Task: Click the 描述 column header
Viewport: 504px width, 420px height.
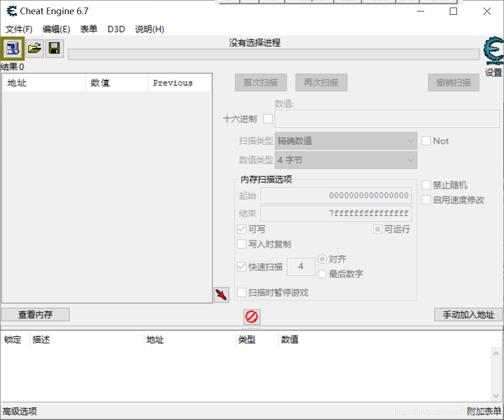Action: (87, 340)
